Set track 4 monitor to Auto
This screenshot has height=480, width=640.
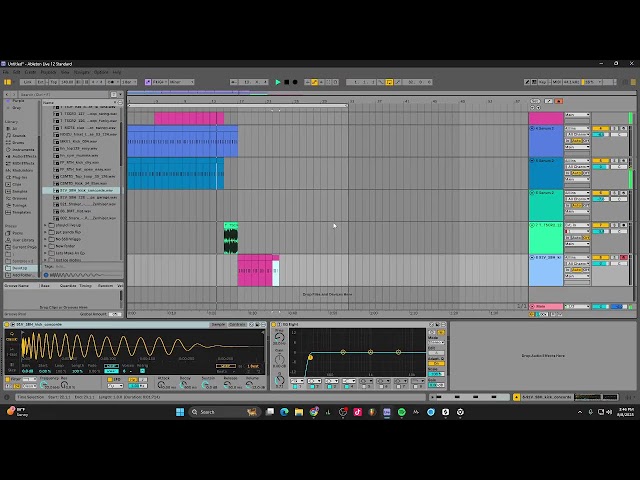(577, 141)
